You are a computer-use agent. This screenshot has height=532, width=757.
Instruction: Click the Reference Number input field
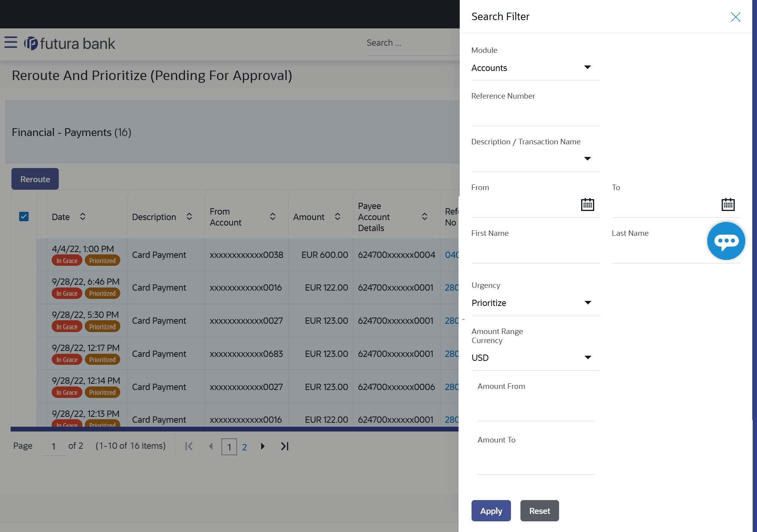[x=535, y=116]
